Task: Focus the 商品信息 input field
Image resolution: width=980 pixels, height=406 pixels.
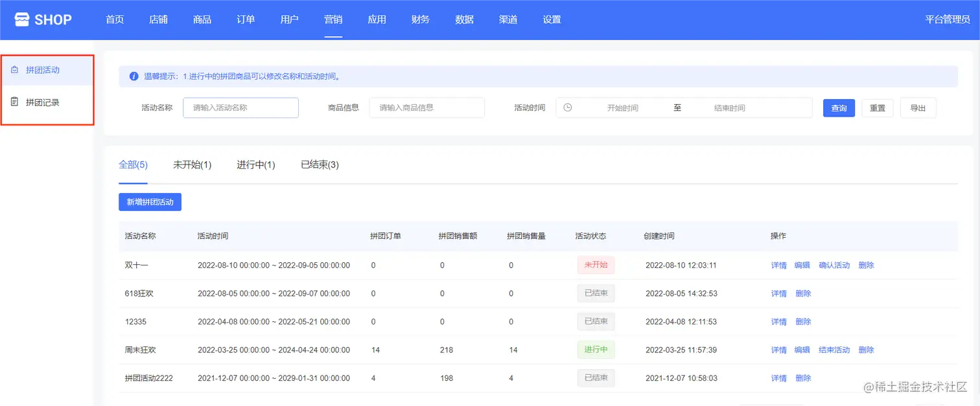Action: (427, 107)
